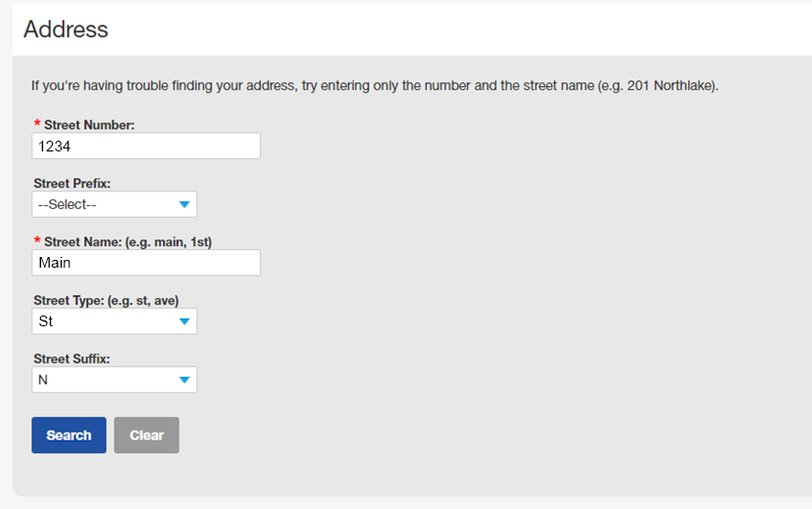Click the "Street Type: (e.g. st, ave)" label

[x=106, y=300]
